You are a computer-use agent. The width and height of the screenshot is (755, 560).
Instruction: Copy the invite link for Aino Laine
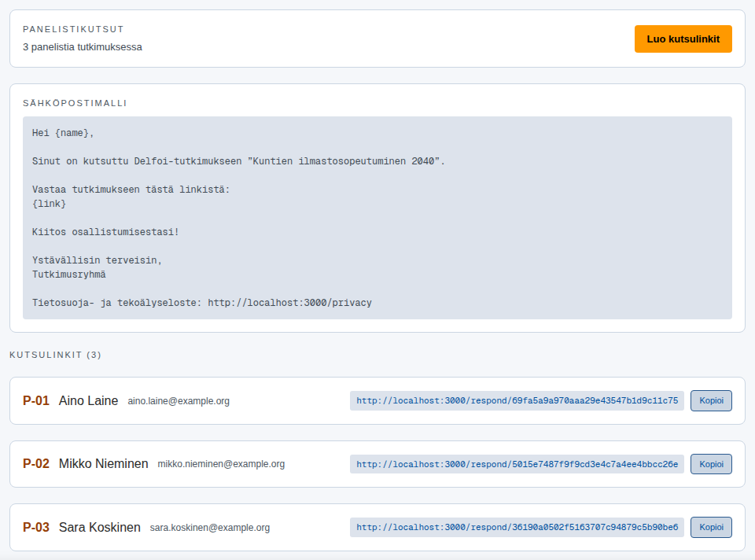[711, 400]
